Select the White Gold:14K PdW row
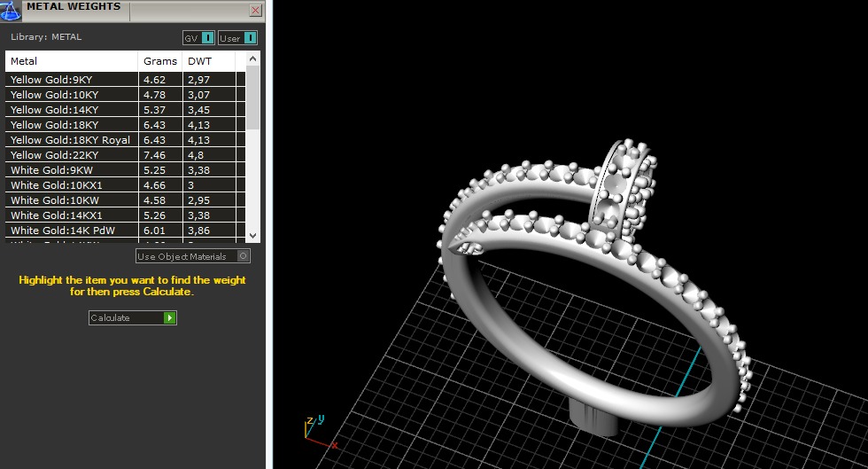The height and width of the screenshot is (469, 868). [125, 230]
